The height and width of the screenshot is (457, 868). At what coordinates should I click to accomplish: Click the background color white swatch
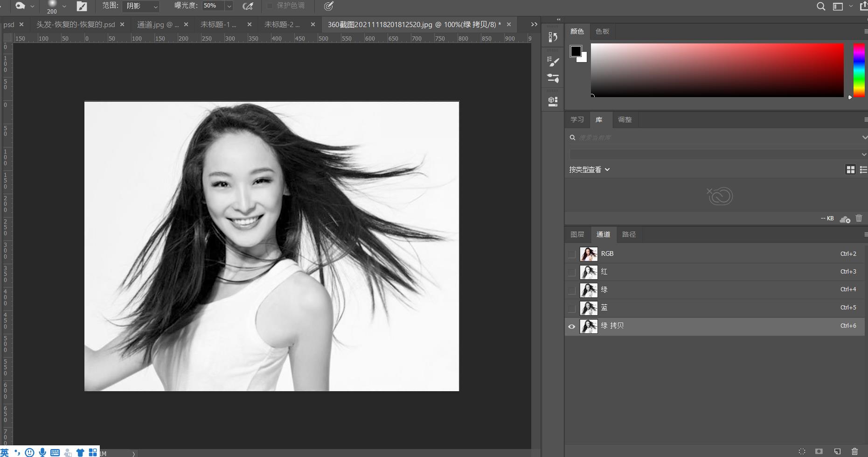pyautogui.click(x=583, y=59)
